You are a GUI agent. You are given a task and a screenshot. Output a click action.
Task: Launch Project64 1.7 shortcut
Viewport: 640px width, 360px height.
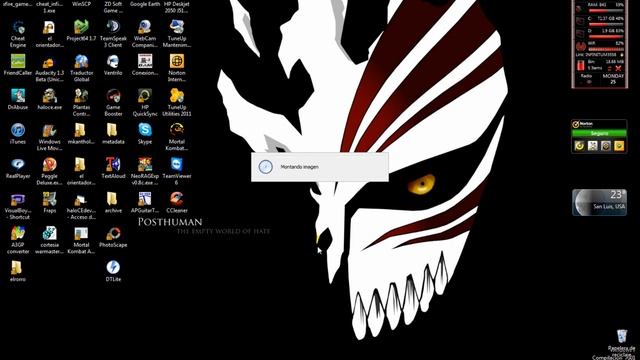point(81,31)
